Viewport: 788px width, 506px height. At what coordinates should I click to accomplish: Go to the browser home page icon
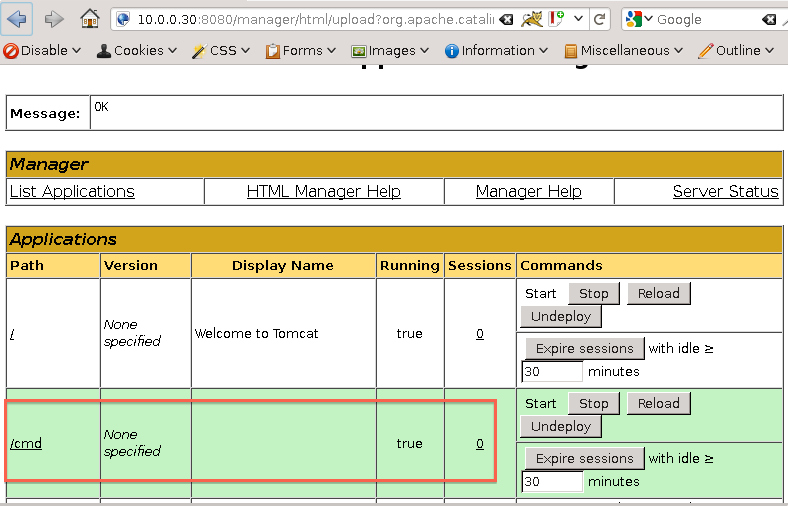pyautogui.click(x=90, y=18)
